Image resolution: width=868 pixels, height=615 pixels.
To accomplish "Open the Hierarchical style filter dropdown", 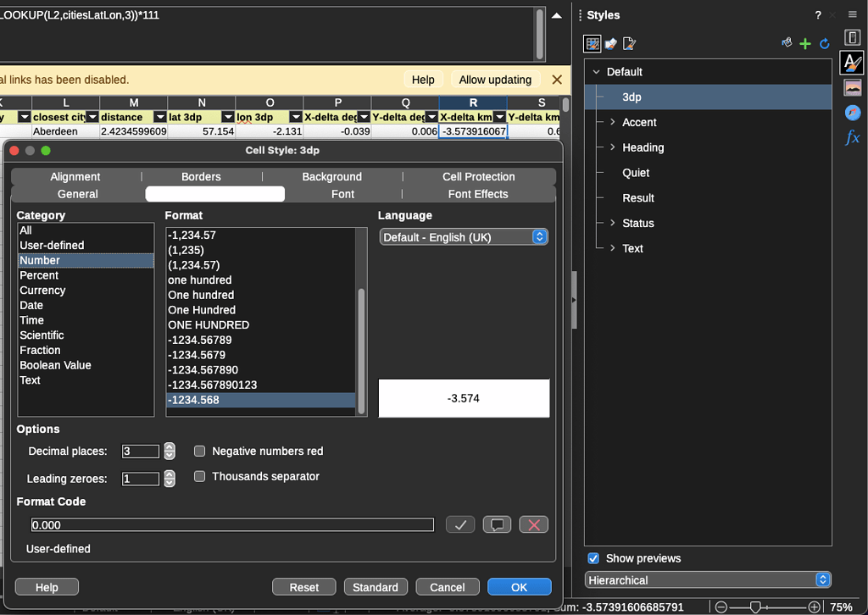I will [x=708, y=580].
